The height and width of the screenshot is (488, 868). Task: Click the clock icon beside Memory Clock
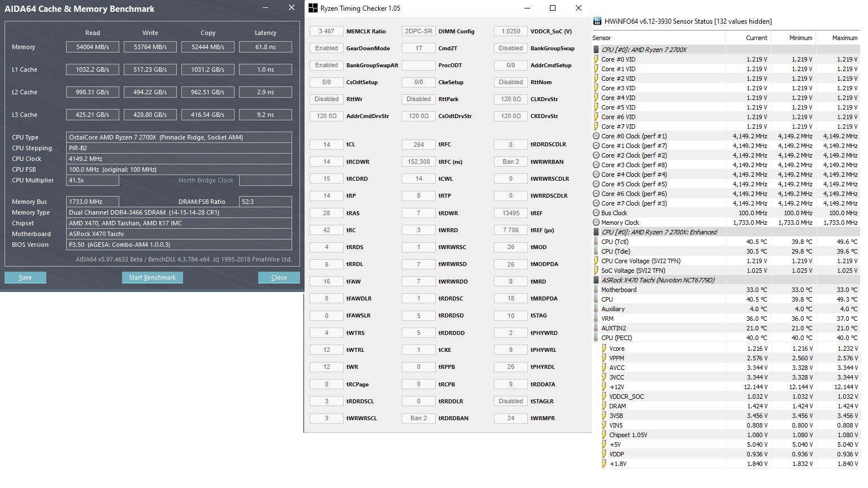point(596,223)
